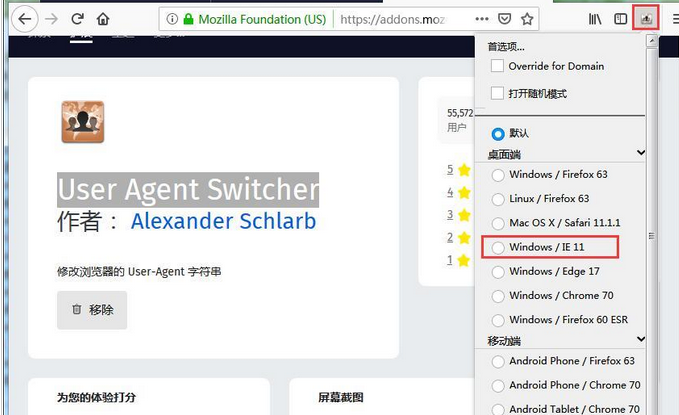
Task: Click the 移除 remove add-on button
Action: [x=92, y=310]
